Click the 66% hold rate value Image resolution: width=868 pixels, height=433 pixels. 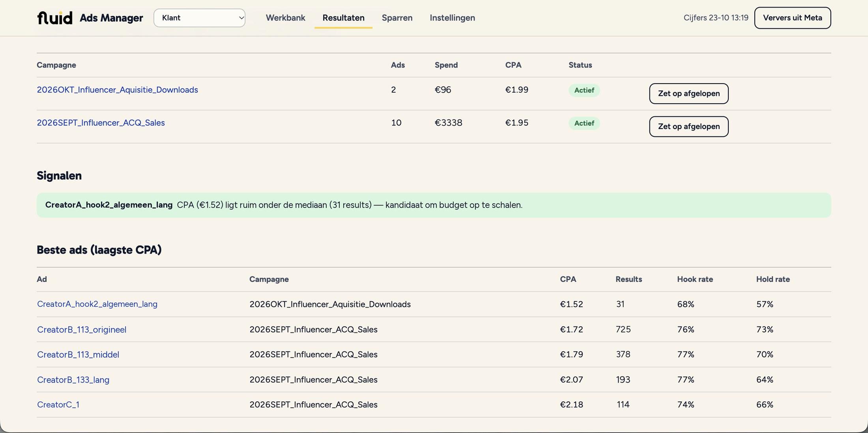765,405
